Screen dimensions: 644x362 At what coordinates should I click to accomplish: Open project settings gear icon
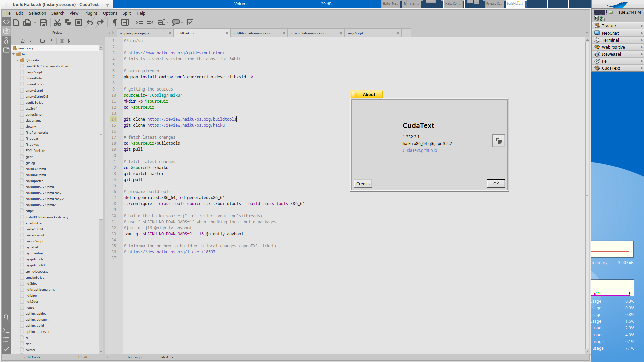[x=62, y=41]
